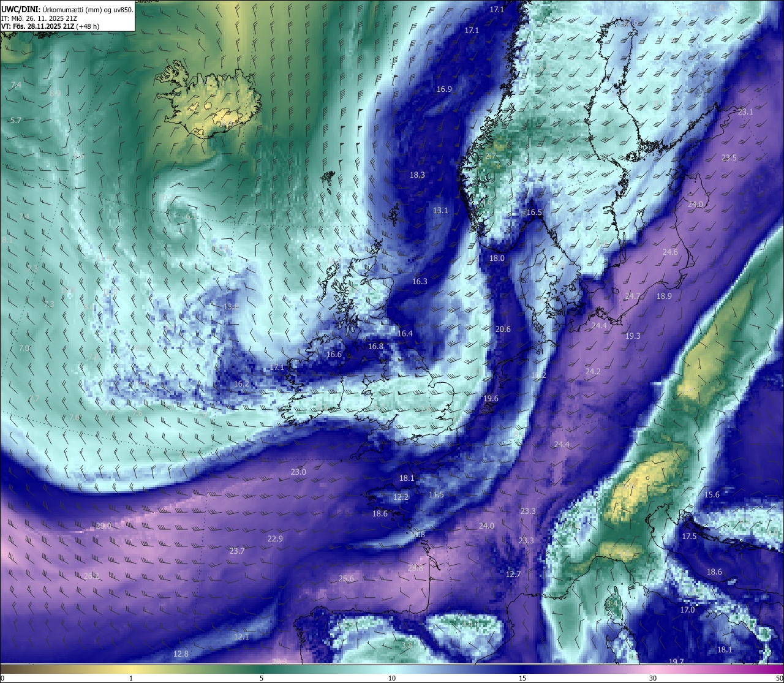Click the map value '12.7'
The height and width of the screenshot is (683, 784).
(513, 574)
